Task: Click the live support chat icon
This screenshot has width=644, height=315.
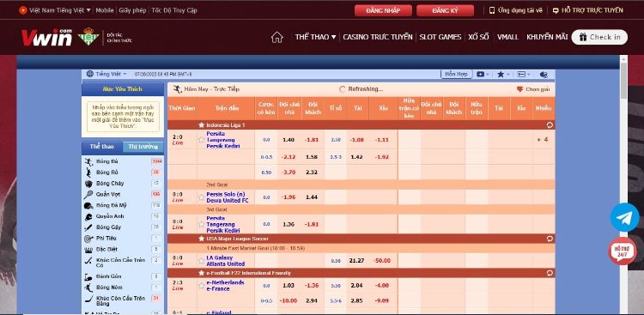Action: coord(556,10)
